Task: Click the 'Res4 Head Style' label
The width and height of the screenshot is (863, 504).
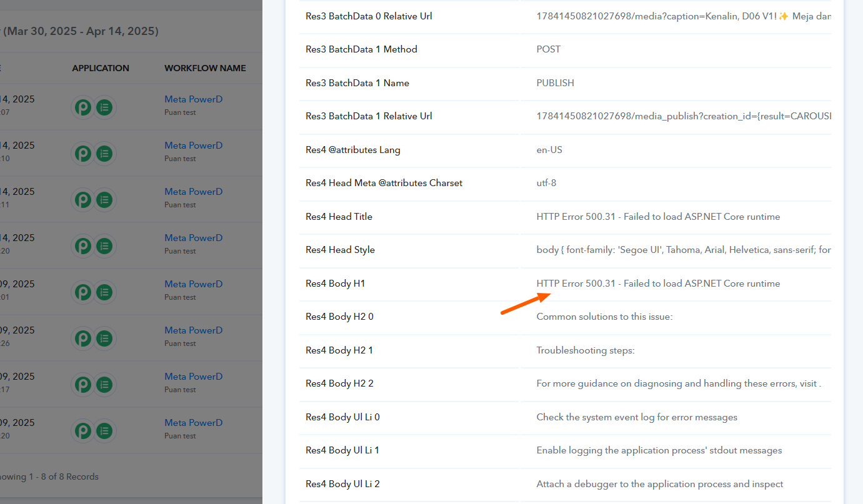Action: [x=340, y=250]
